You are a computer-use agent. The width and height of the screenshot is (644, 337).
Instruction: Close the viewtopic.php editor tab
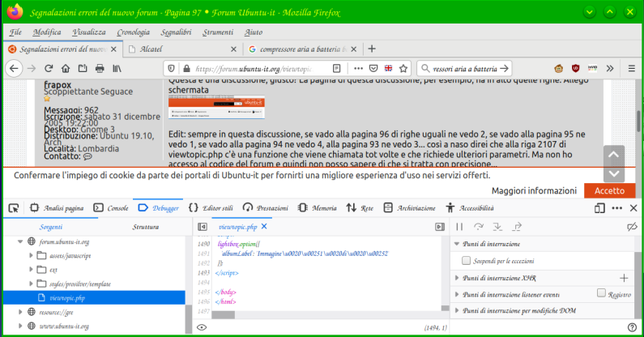(264, 227)
